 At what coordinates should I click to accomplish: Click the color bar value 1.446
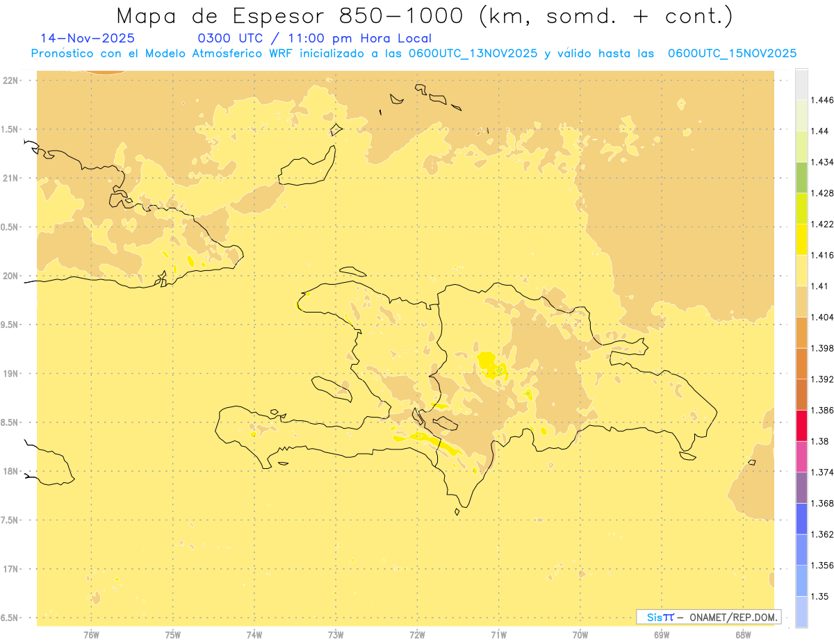[822, 100]
